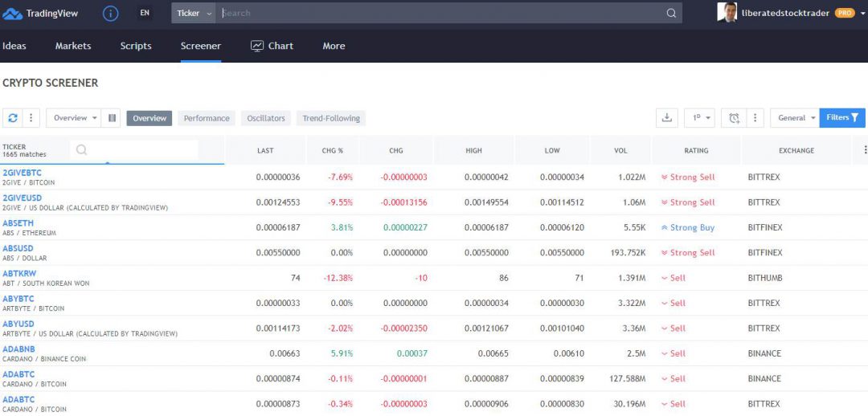Screen dimensions: 868x416
Task: Sort by the CHG column header
Action: (x=395, y=150)
